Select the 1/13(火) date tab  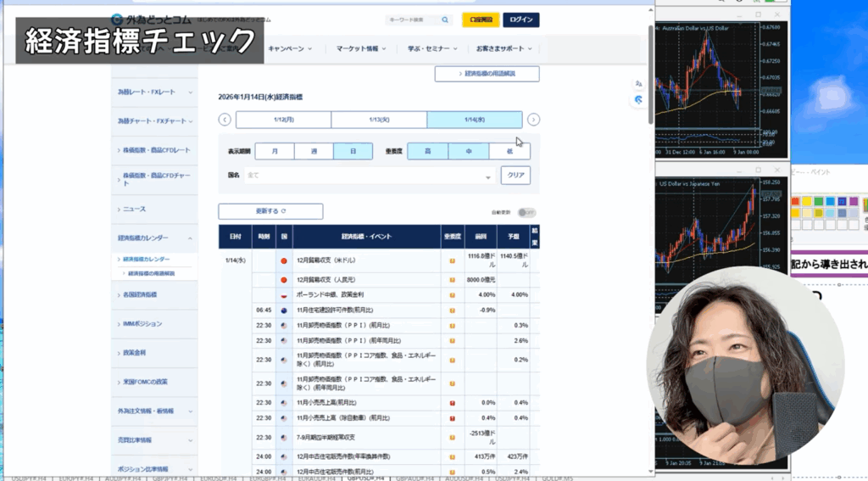coord(379,120)
